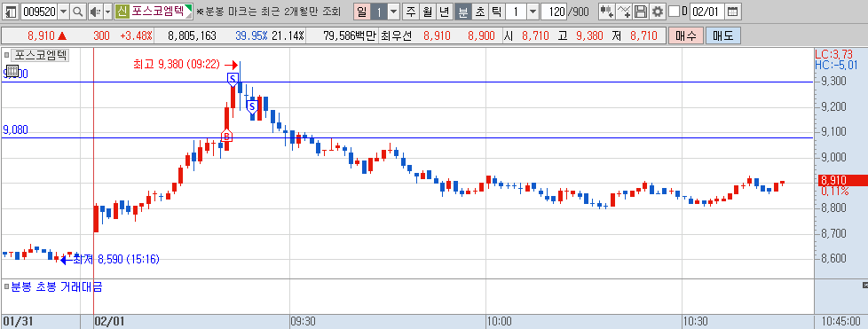The image size is (868, 329).
Task: Expand the stock code 009520 dropdown
Action: click(x=64, y=11)
